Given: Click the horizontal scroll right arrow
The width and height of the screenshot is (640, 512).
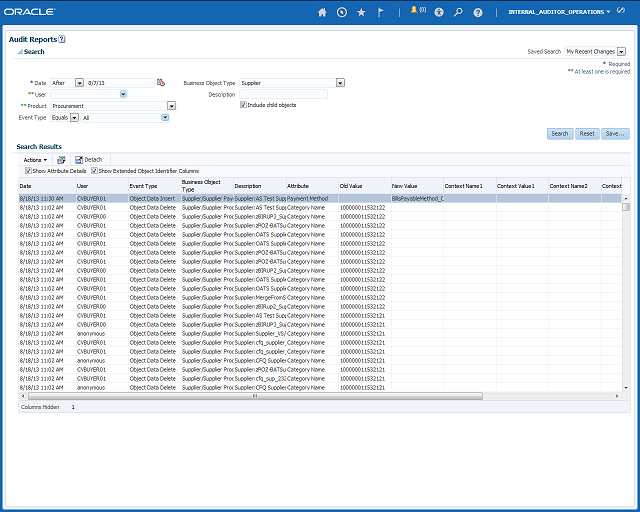Looking at the screenshot, I should coord(617,396).
